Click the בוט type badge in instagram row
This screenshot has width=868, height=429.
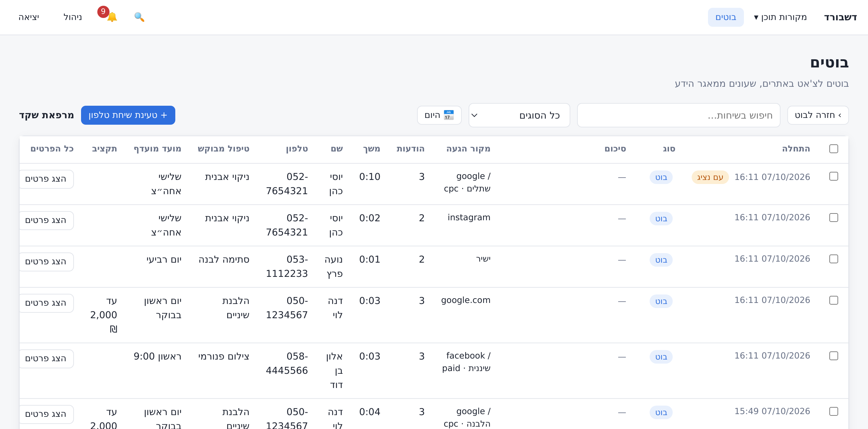(x=661, y=219)
